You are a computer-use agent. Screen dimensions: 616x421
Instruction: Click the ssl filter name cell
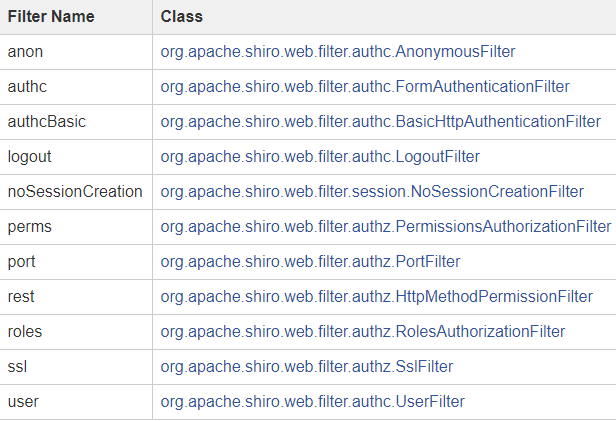18,367
